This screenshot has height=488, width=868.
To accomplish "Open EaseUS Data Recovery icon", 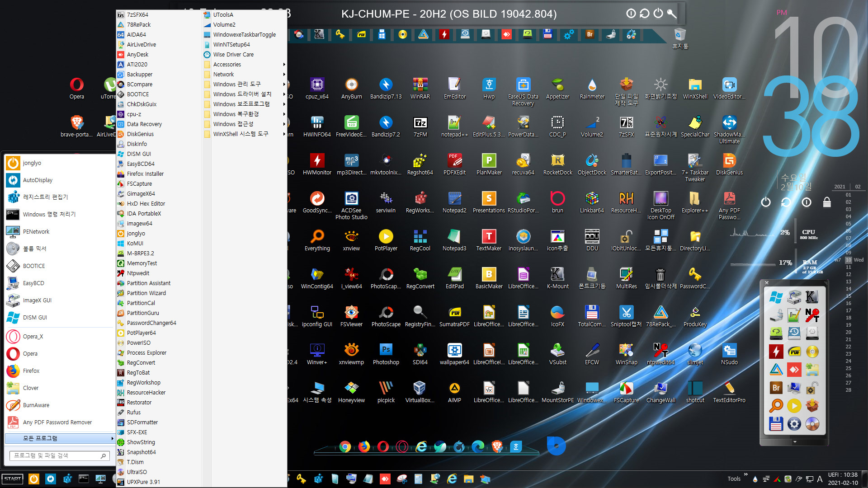I will click(523, 91).
